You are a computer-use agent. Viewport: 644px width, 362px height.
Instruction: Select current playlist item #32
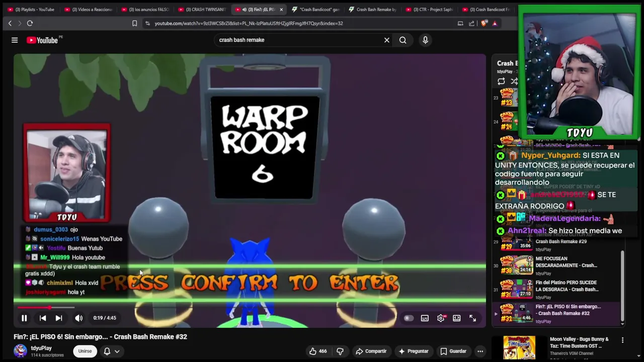coord(557,313)
